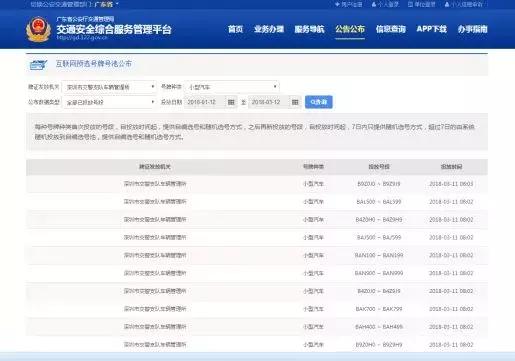Expand the published data type dropdown

109,102
